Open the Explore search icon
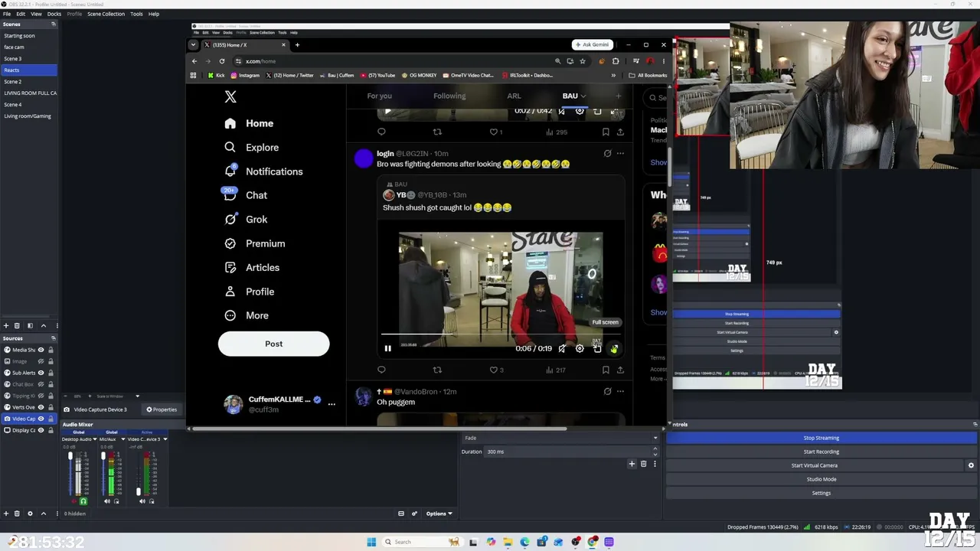980x551 pixels. [x=230, y=147]
